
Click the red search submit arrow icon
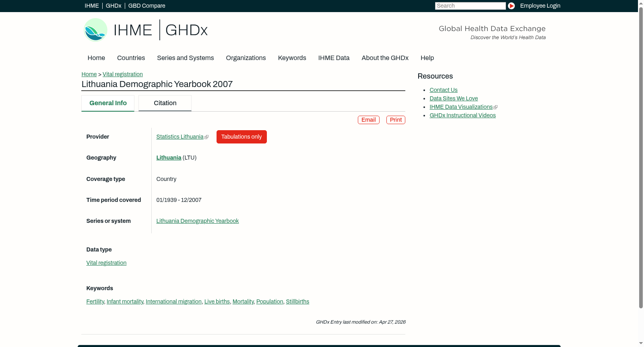pos(511,6)
